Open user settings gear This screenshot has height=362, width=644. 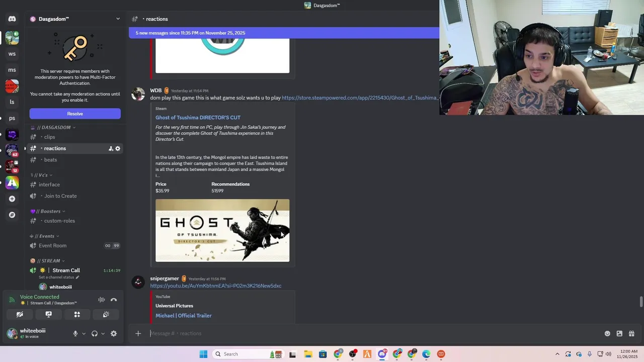point(114,333)
